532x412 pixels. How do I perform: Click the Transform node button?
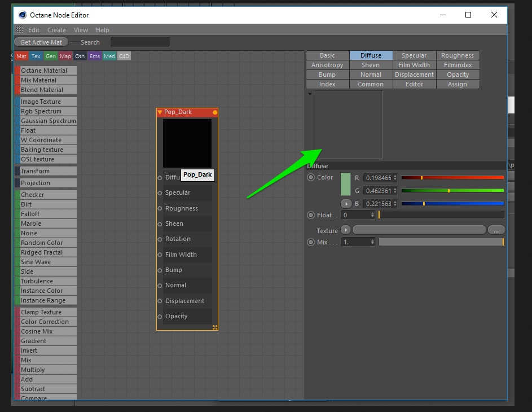46,171
